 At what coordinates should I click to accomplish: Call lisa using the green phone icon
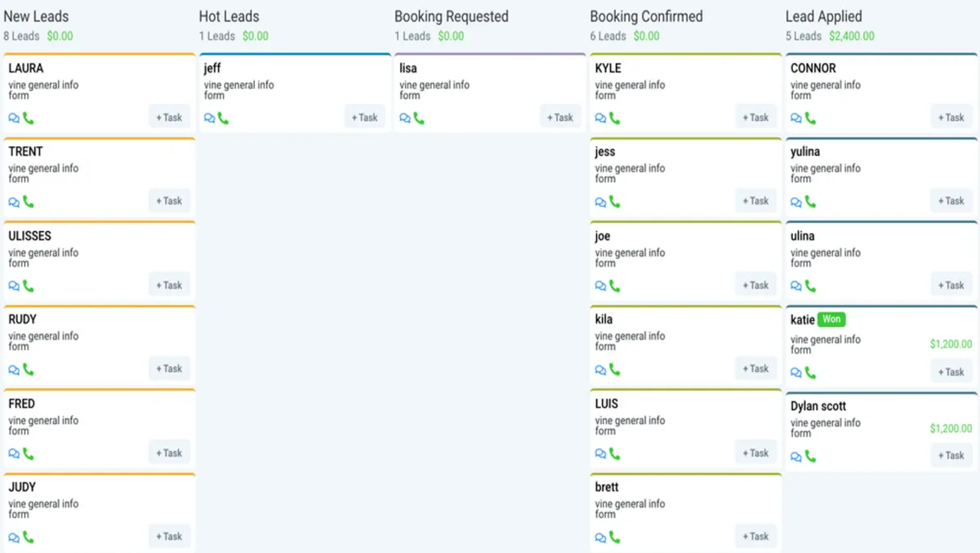(419, 118)
